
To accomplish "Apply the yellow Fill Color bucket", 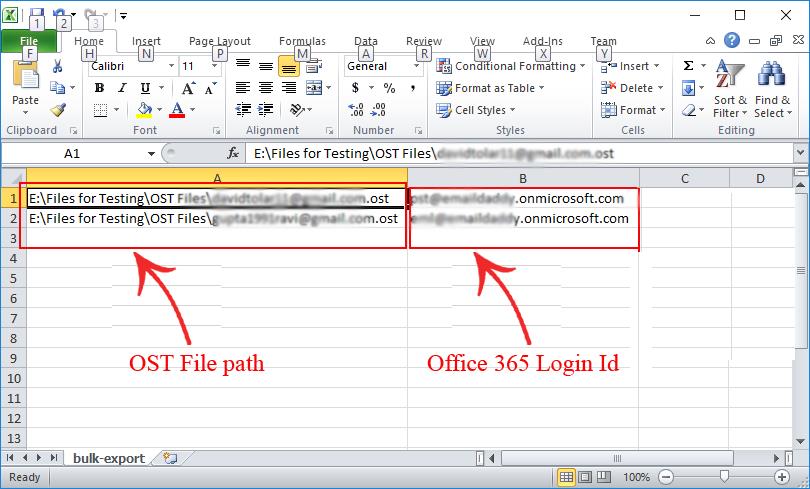I will [x=144, y=110].
